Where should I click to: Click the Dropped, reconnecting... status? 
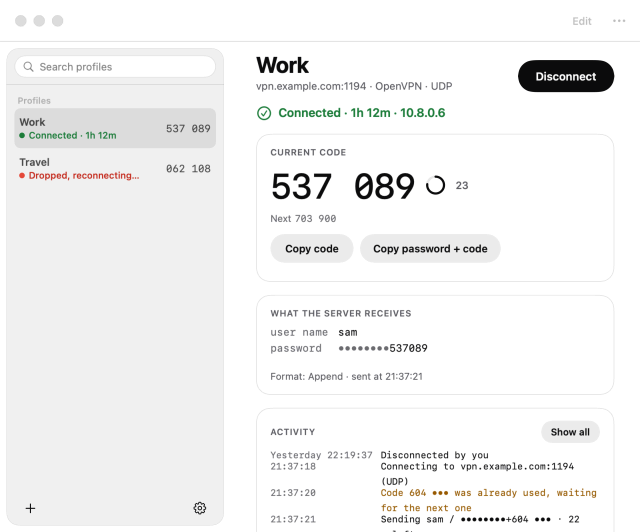(84, 176)
